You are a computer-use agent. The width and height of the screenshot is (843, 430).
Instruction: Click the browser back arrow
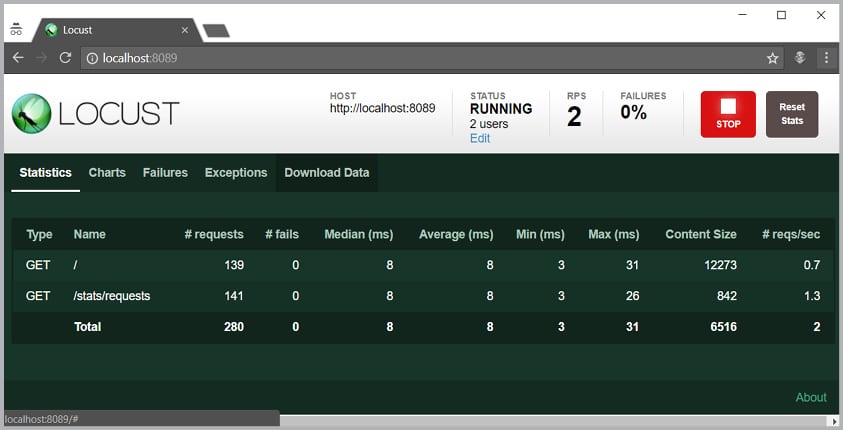(x=18, y=58)
